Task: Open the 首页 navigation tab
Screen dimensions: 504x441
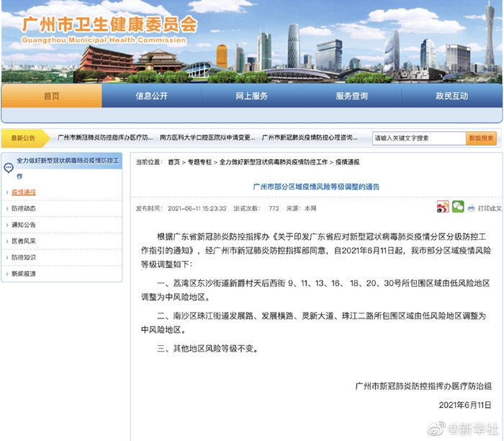Action: (51, 96)
